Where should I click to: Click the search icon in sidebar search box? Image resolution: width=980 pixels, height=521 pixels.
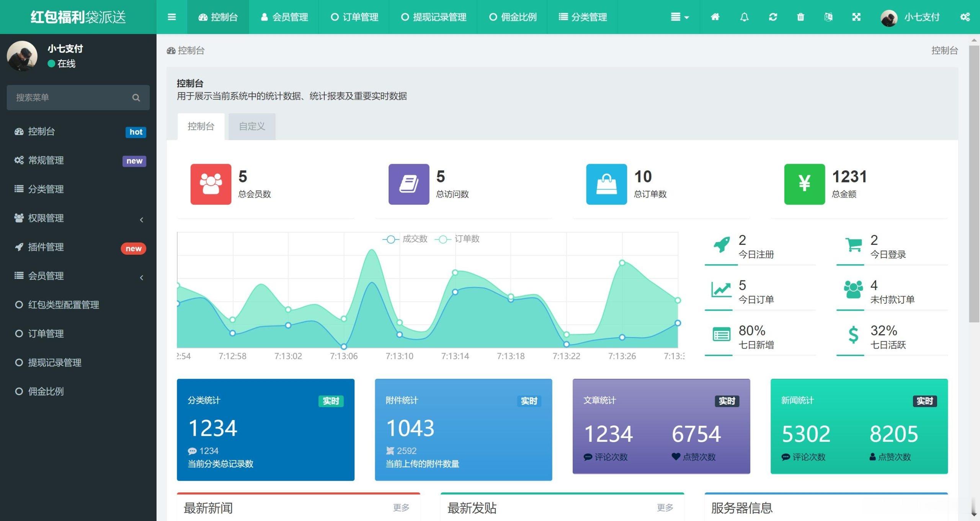click(x=136, y=98)
